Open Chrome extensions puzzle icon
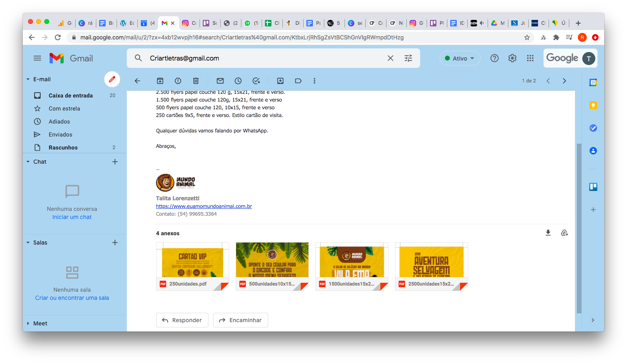 click(556, 37)
